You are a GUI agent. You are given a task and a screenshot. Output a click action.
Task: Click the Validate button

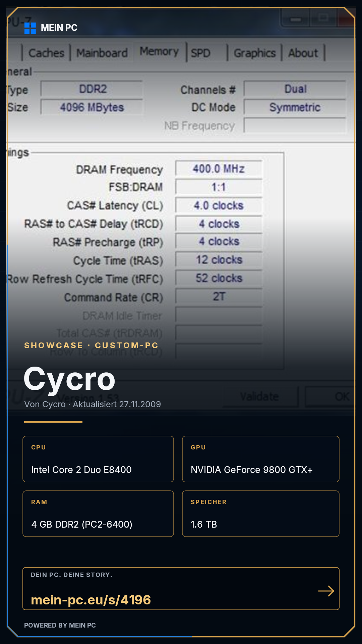(x=260, y=397)
